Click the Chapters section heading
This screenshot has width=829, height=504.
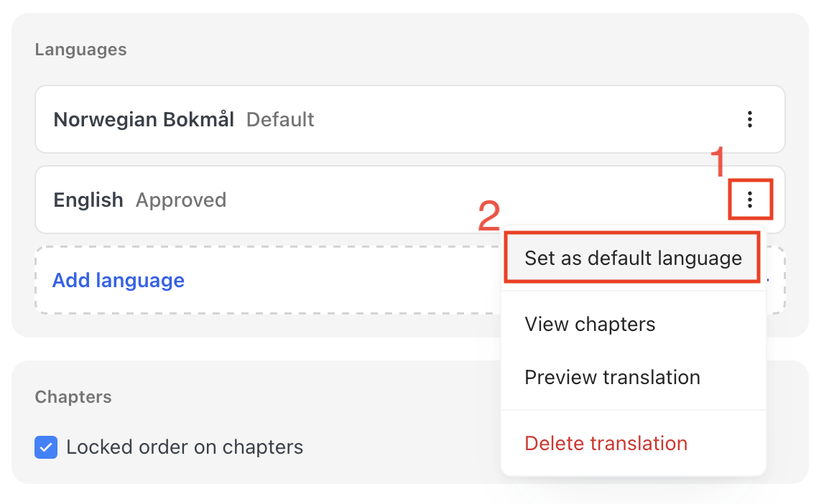pos(73,397)
